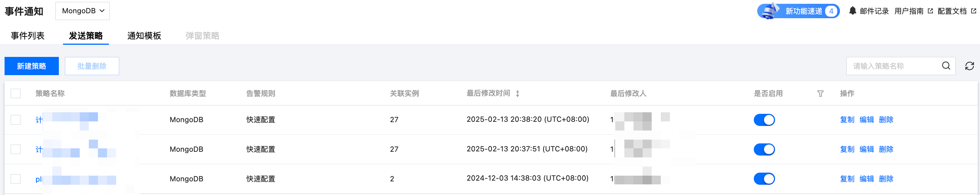Check the second strategy row checkbox
The image size is (980, 195).
click(16, 149)
